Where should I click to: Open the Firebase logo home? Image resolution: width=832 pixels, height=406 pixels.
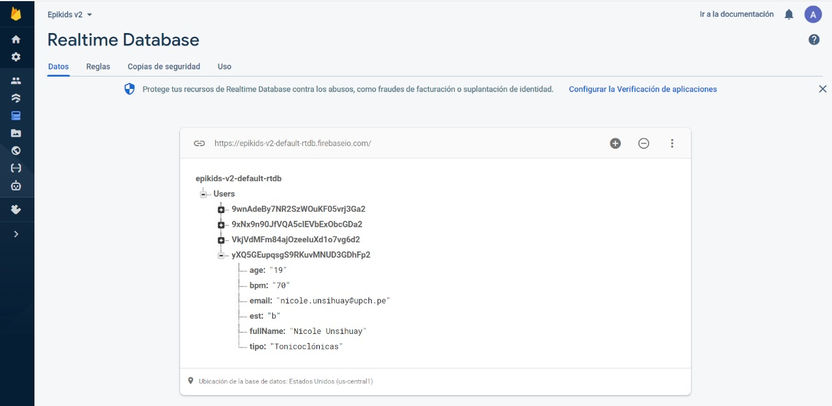16,14
